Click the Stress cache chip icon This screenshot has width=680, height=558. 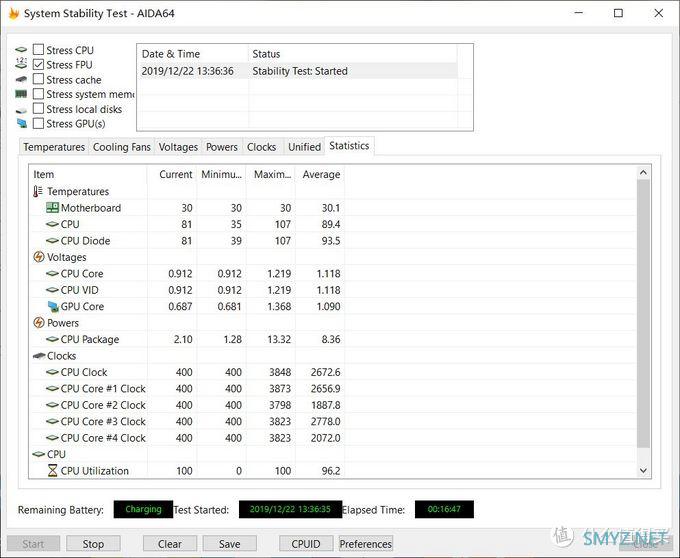(21, 79)
